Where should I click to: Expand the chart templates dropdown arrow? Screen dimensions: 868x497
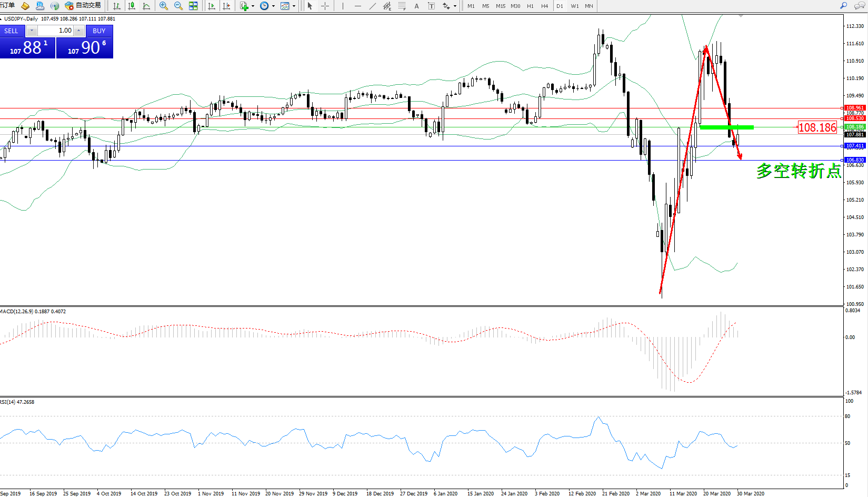tap(294, 6)
